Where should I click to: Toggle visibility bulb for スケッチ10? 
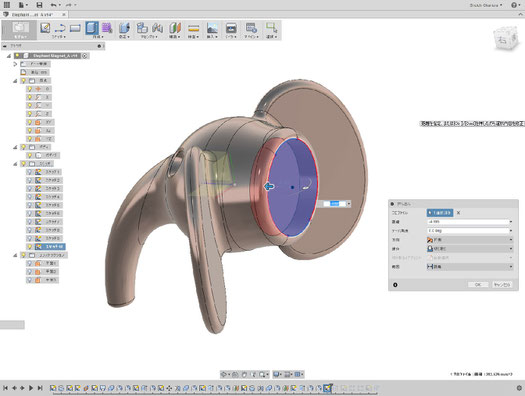click(30, 247)
